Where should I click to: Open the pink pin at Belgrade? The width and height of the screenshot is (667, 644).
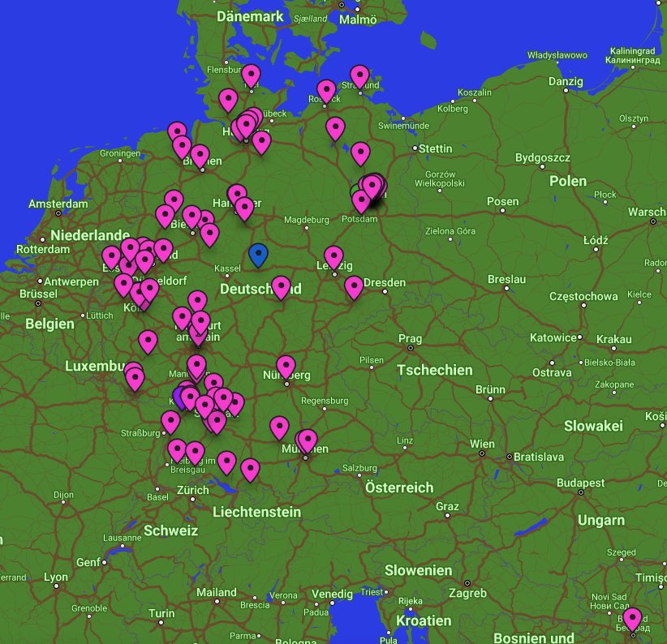(x=632, y=619)
